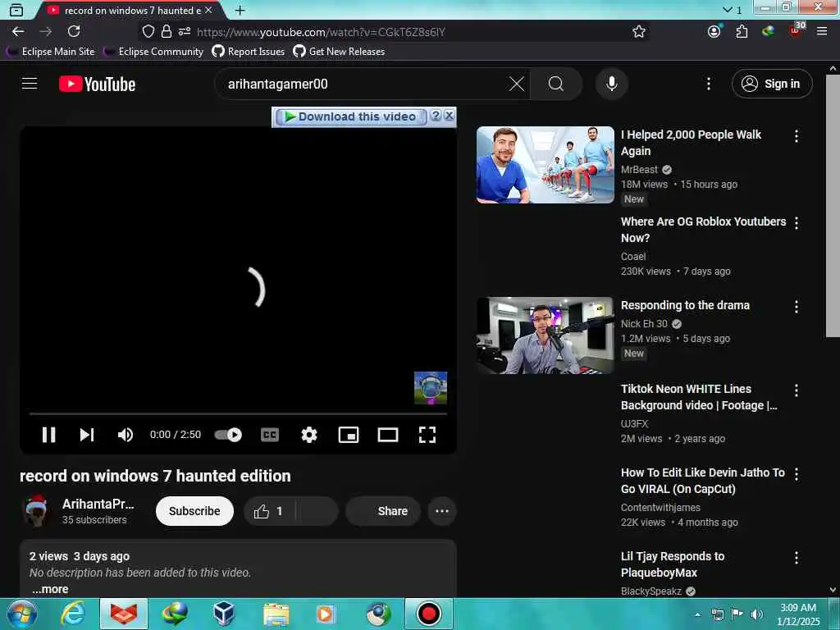
Task: Click the address bar URL
Action: [x=321, y=32]
